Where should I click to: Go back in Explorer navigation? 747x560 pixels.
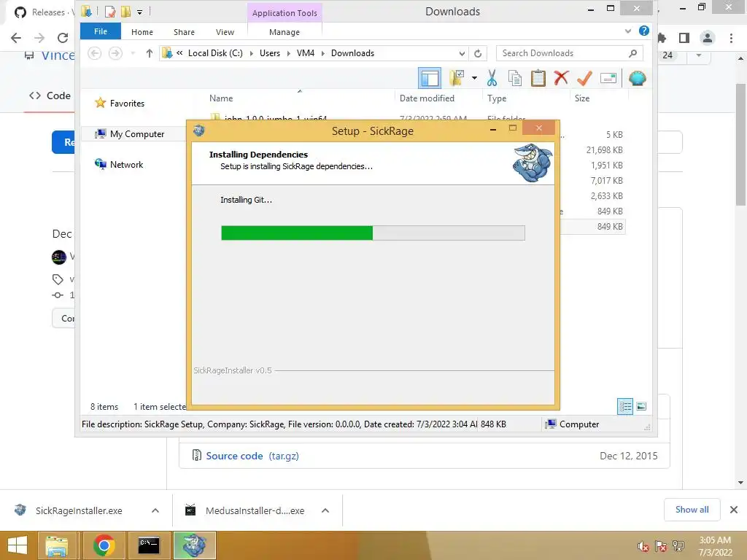(94, 53)
